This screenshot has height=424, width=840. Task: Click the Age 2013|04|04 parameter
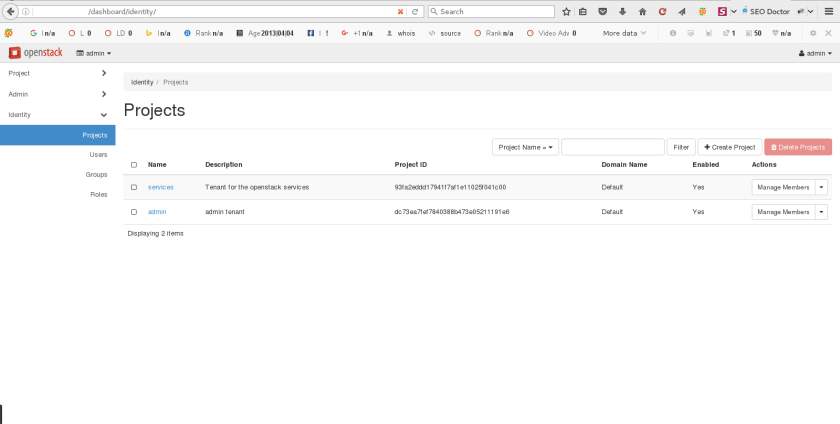(265, 33)
